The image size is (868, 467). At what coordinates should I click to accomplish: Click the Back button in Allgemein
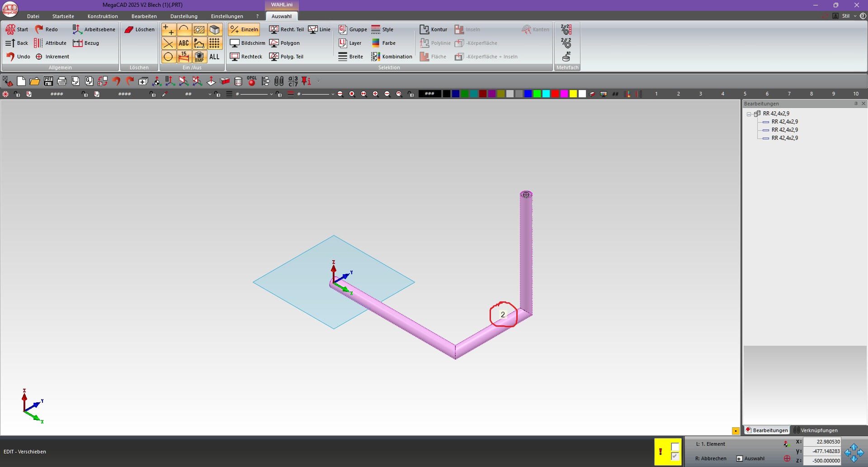pos(17,43)
